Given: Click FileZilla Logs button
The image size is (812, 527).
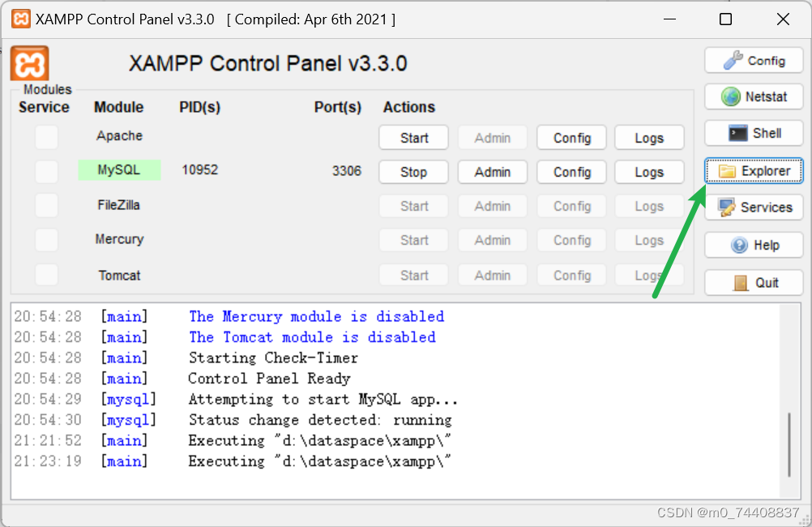Looking at the screenshot, I should [x=649, y=206].
